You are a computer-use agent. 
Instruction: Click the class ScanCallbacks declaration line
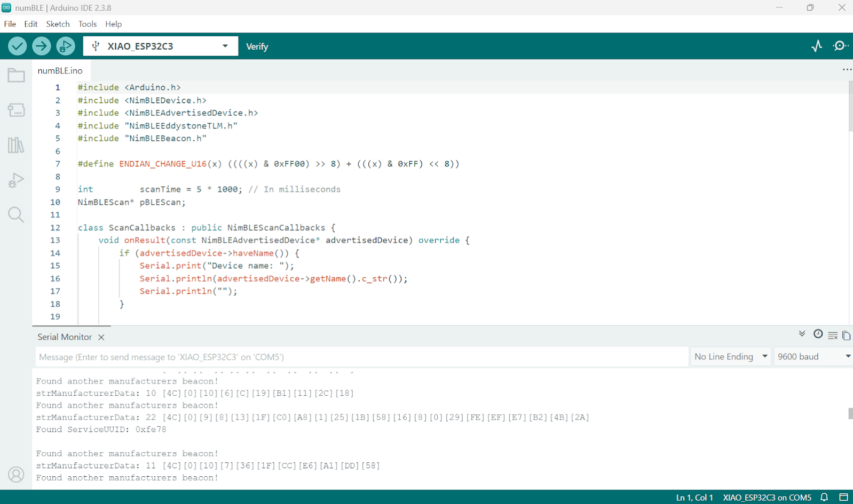[207, 228]
